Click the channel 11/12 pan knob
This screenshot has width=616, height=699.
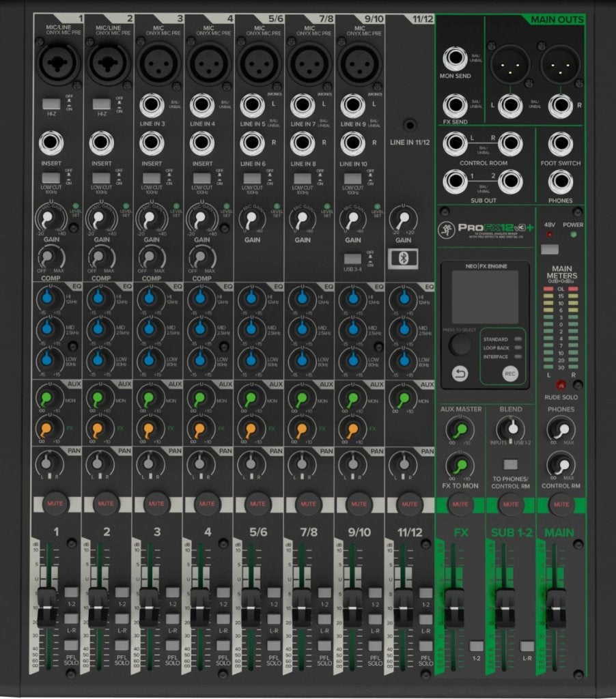point(403,464)
